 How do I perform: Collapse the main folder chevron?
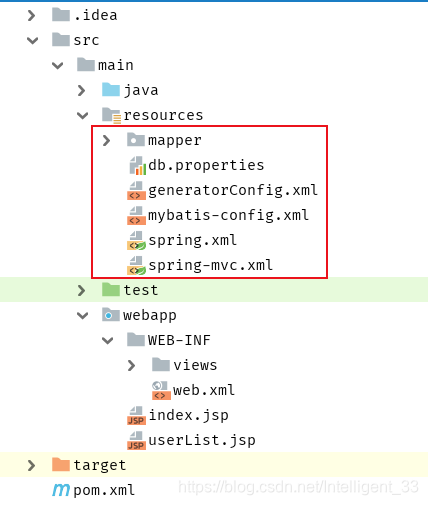57,66
